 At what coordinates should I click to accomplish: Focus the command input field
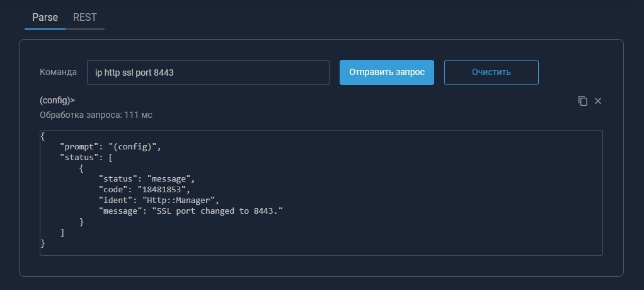click(x=208, y=72)
